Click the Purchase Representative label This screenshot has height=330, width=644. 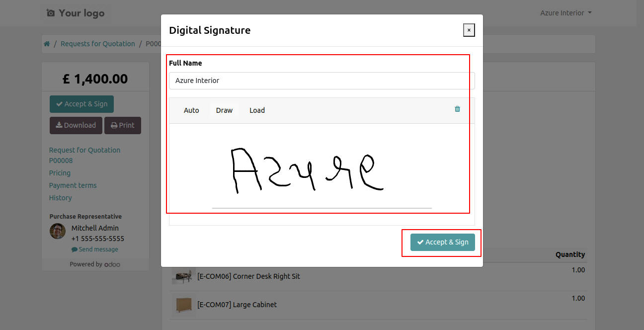pyautogui.click(x=85, y=217)
